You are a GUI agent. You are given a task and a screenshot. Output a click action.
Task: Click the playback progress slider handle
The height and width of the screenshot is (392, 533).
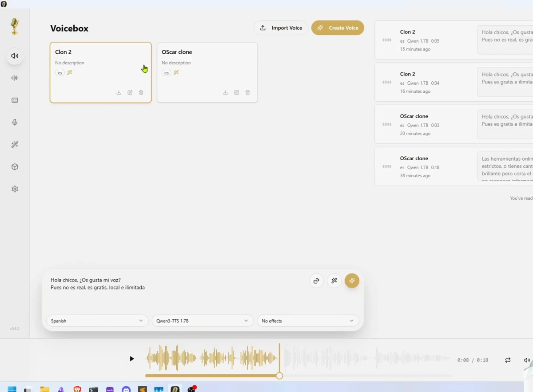[279, 376]
